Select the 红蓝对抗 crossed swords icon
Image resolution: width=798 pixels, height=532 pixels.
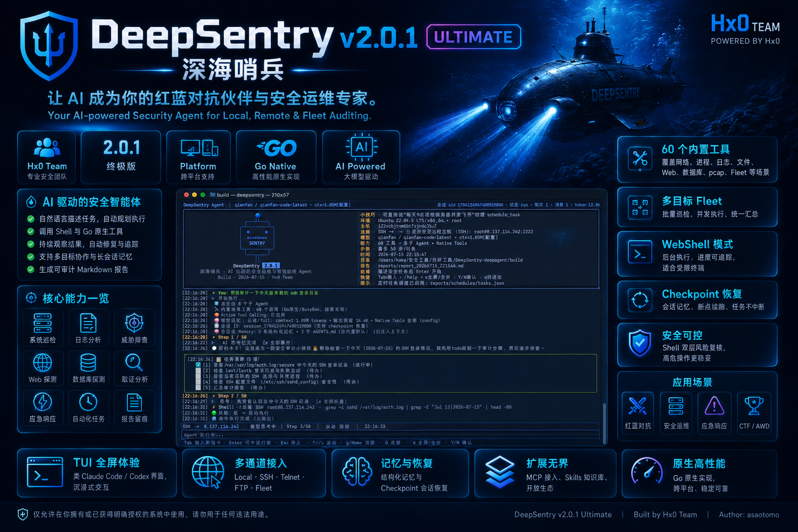(637, 406)
